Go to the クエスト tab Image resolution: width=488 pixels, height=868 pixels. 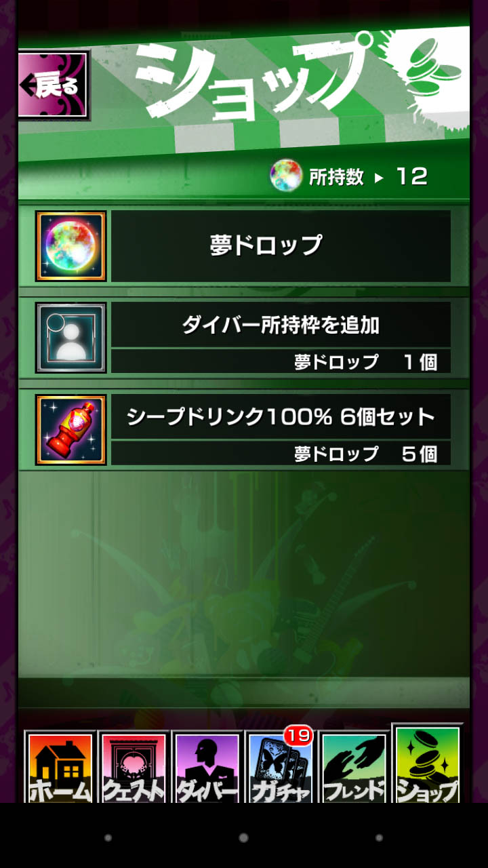134,768
